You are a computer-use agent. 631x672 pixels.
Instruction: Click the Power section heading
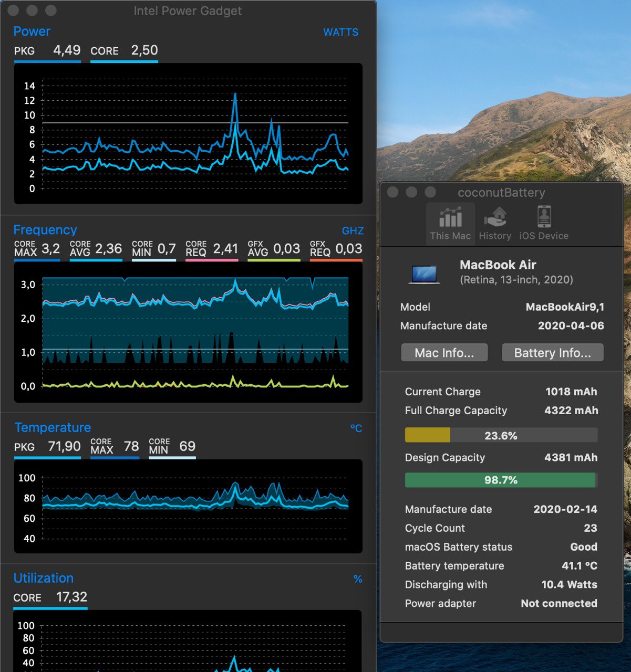click(32, 31)
